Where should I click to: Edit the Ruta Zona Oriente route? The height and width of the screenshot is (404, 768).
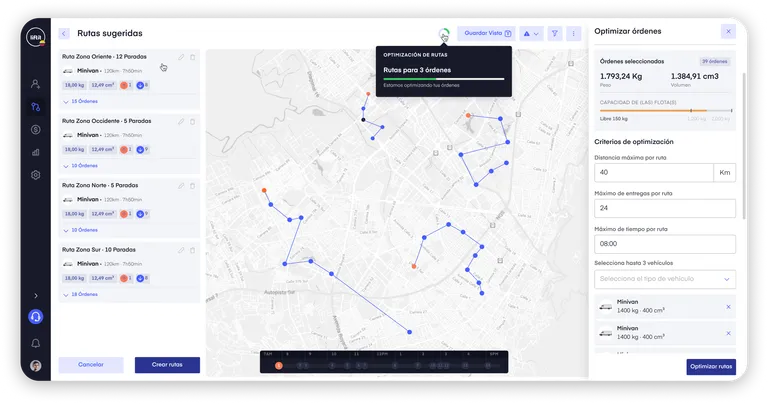(181, 57)
